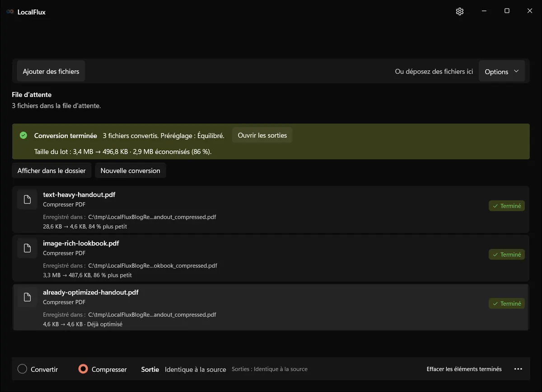The width and height of the screenshot is (542, 392).
Task: Open the settings gear icon
Action: point(460,11)
